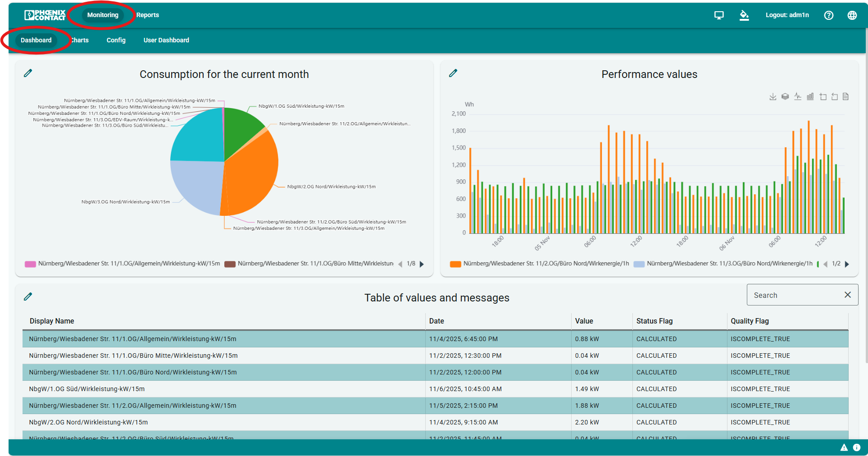
Task: Open the color theme paint bucket icon
Action: 744,15
